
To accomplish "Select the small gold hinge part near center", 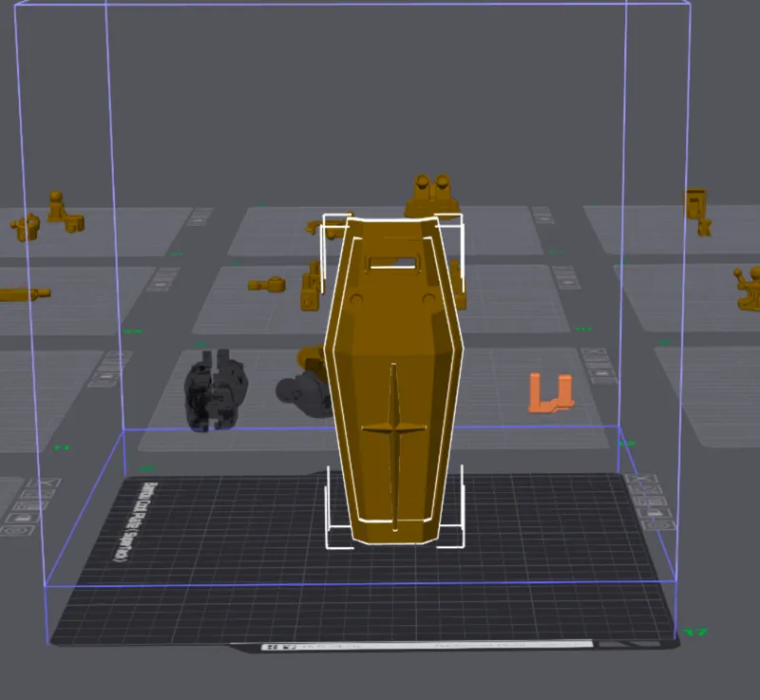I will tap(267, 284).
